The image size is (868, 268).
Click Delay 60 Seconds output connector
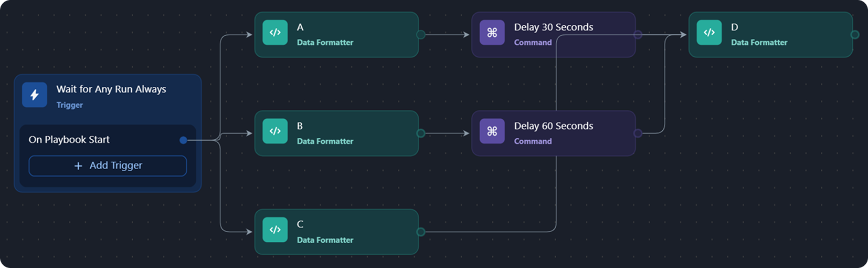coord(638,133)
